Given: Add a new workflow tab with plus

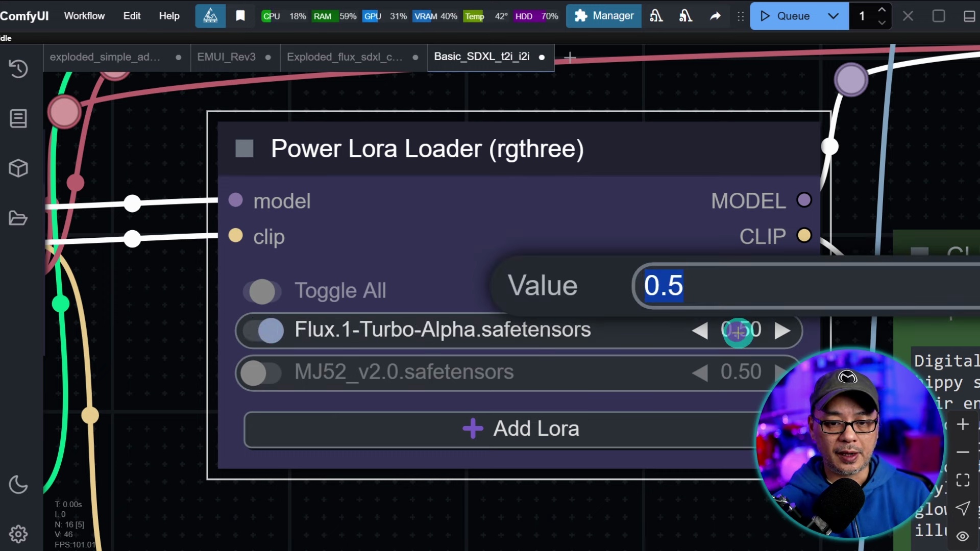Looking at the screenshot, I should point(570,57).
